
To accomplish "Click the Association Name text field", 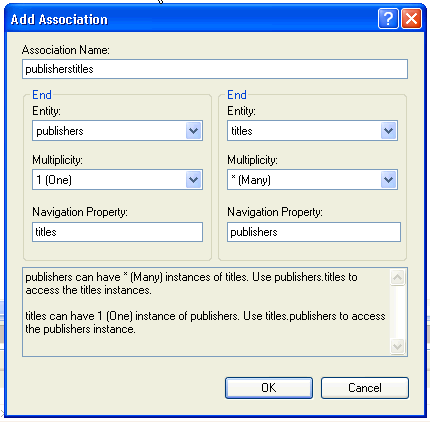I will (215, 69).
